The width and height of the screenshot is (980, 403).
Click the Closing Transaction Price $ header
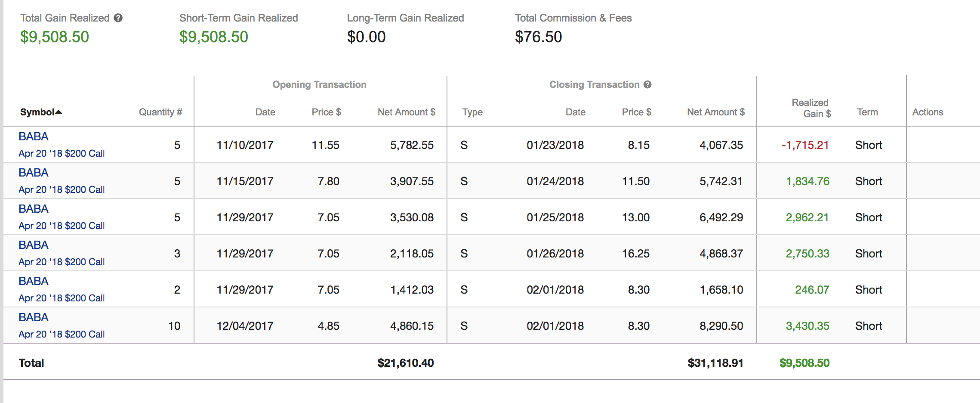[x=636, y=112]
